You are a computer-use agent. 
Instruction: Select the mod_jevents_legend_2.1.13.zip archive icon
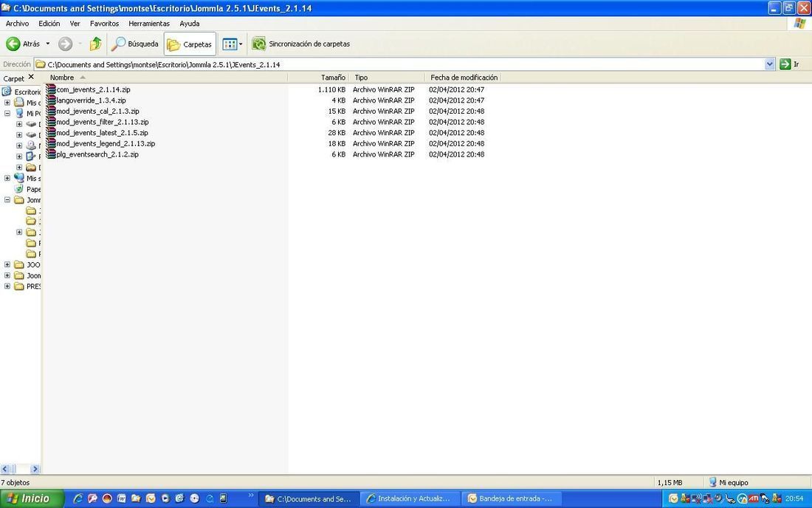coord(51,143)
